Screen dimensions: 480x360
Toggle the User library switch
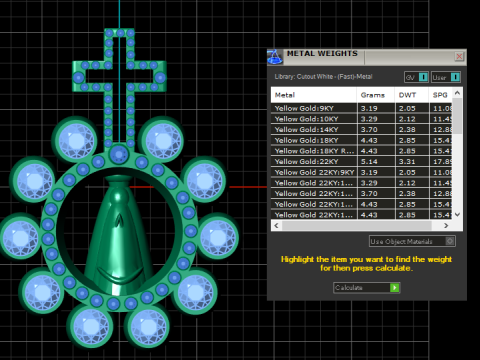[446, 77]
